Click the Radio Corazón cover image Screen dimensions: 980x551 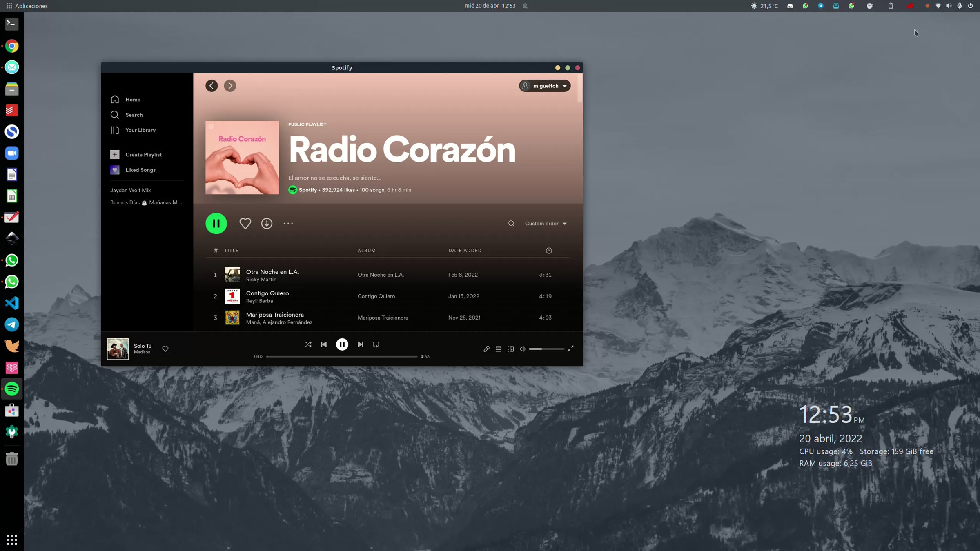pyautogui.click(x=242, y=158)
